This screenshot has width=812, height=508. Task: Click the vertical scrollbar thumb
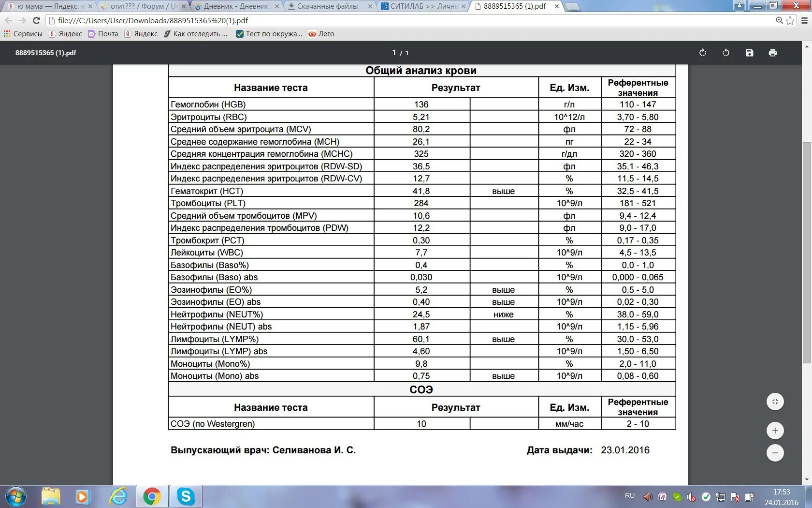tap(807, 252)
